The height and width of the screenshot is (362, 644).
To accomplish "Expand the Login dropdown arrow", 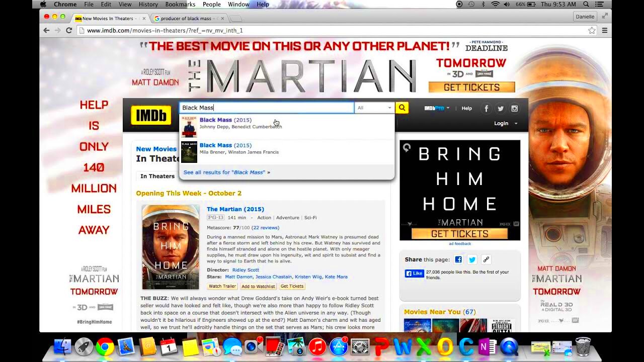I will (x=516, y=123).
